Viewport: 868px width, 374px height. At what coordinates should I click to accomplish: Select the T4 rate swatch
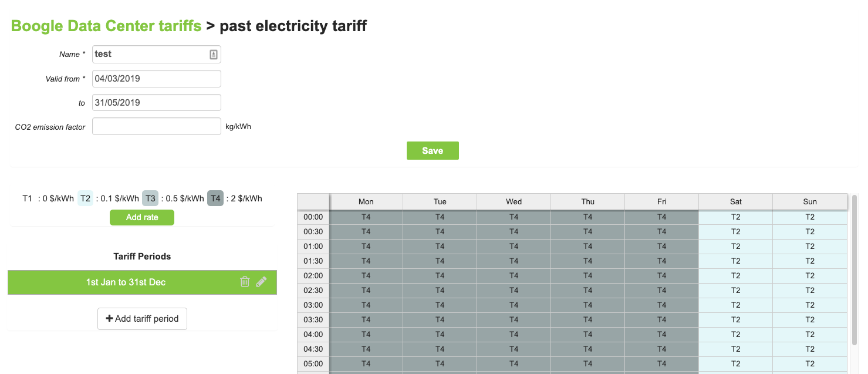coord(215,198)
